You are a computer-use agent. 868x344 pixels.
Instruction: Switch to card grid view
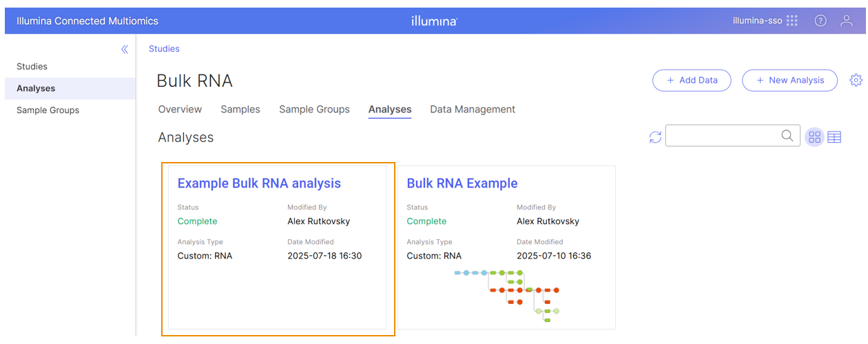click(815, 137)
